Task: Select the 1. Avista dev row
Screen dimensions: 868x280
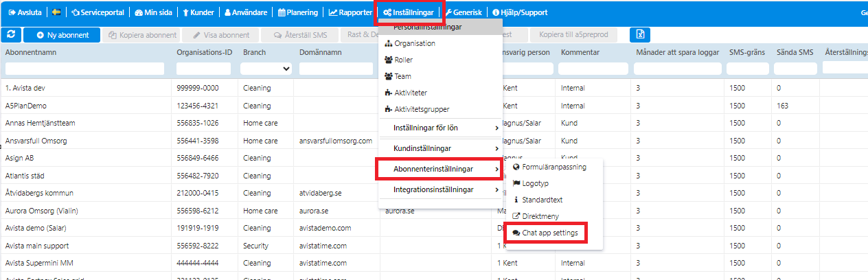Action: pyautogui.click(x=434, y=88)
